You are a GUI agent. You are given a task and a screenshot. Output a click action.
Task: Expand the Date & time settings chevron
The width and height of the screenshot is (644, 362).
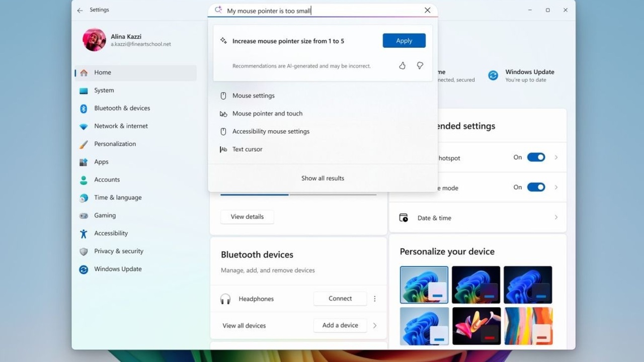coord(555,217)
